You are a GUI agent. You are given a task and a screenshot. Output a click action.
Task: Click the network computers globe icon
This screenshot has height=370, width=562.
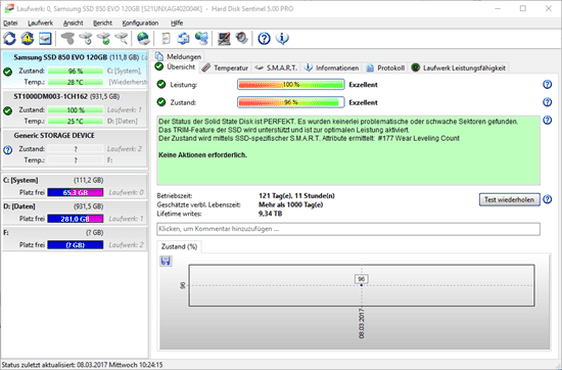202,38
